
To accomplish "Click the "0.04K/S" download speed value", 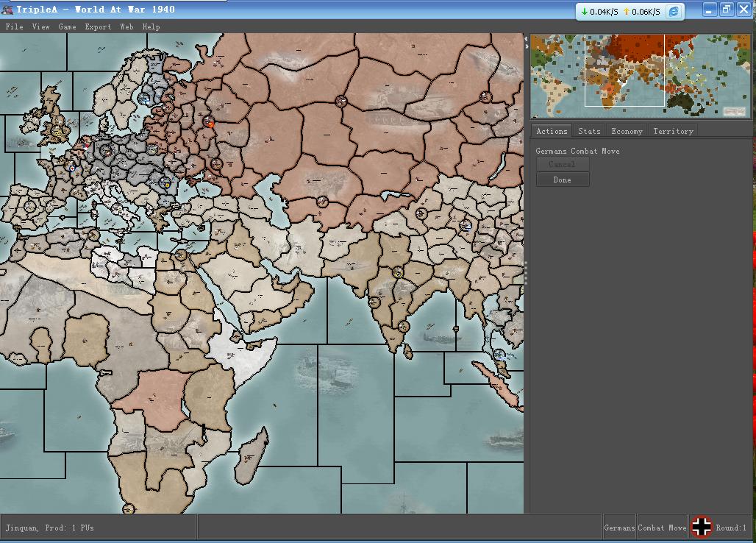I will click(604, 12).
